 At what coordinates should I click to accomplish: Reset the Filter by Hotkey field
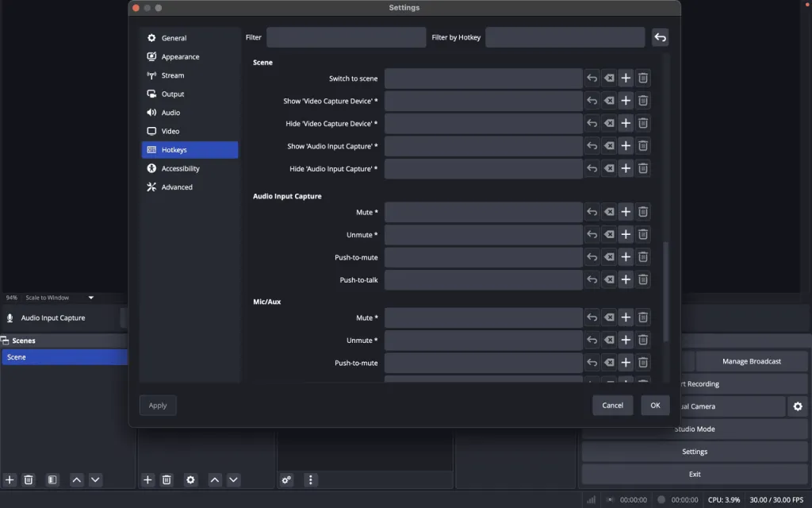(x=660, y=37)
